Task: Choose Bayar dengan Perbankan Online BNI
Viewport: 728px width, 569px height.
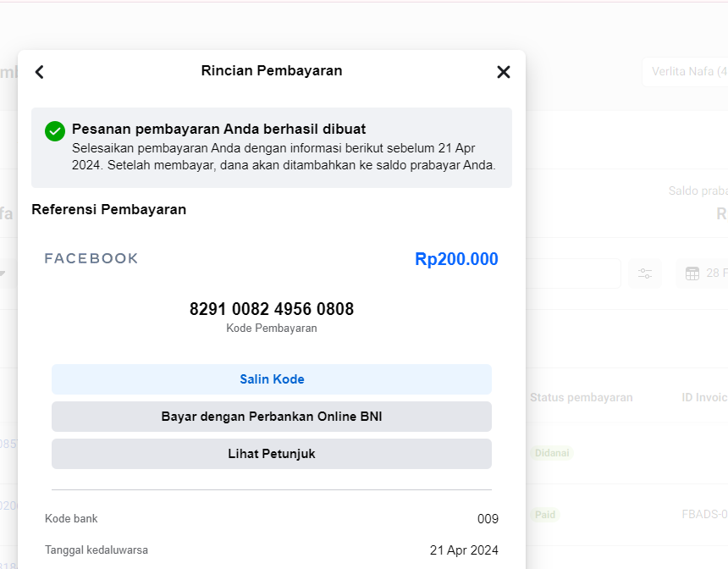Action: pyautogui.click(x=272, y=417)
